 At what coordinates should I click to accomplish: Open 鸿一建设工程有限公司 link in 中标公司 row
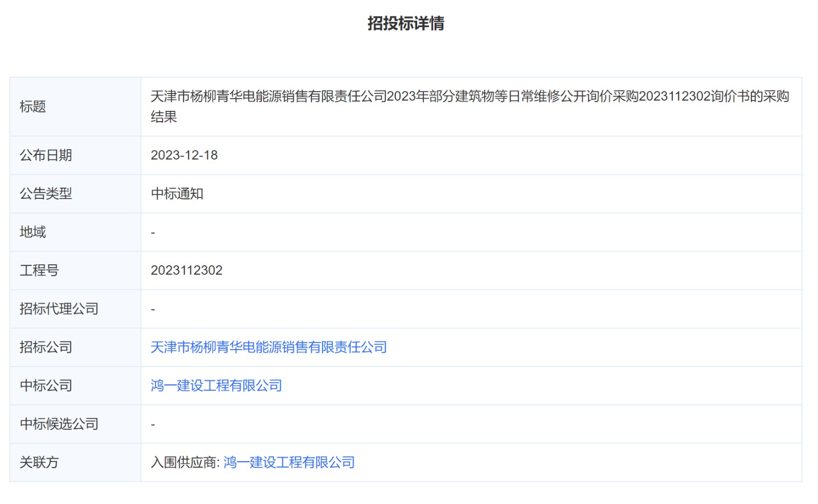216,385
